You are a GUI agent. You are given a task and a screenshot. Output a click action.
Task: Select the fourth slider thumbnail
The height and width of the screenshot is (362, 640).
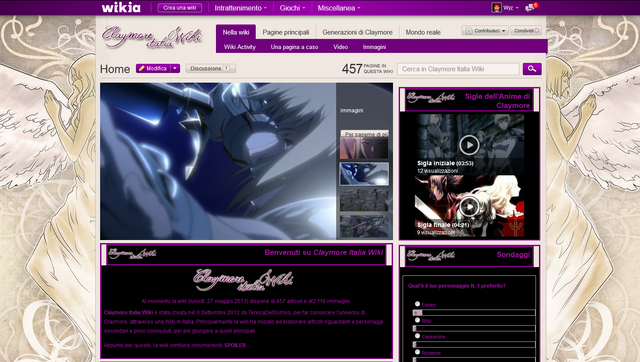[364, 226]
